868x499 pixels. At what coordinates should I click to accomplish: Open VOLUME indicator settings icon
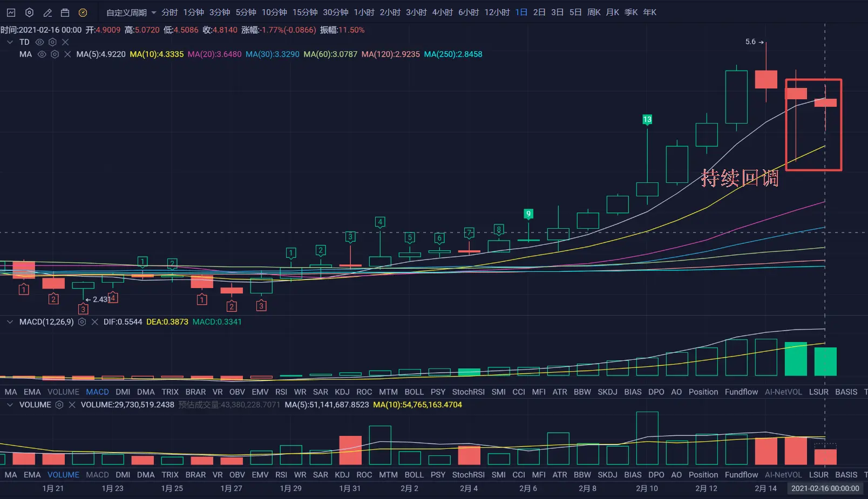[59, 405]
